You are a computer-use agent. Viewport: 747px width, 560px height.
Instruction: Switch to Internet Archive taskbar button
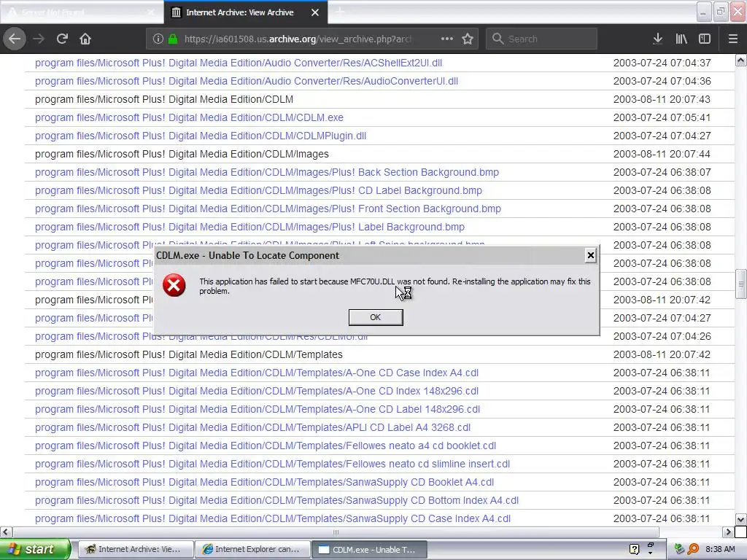click(x=135, y=549)
